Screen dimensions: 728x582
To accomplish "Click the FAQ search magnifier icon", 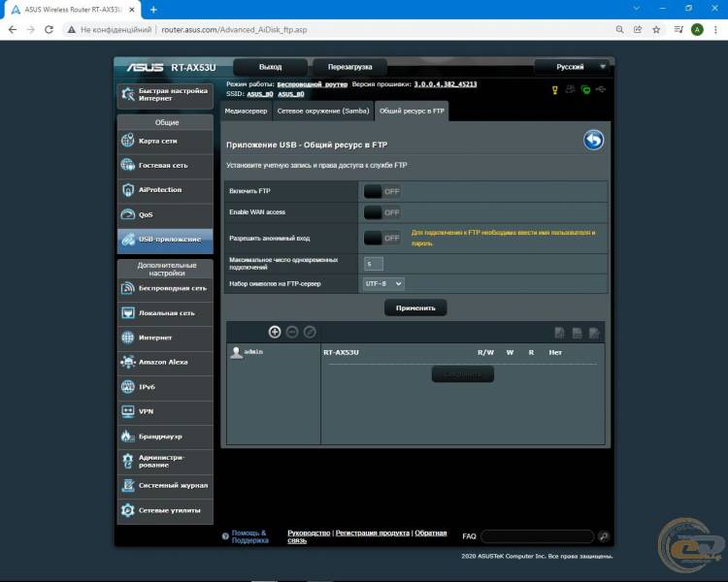I will [604, 536].
